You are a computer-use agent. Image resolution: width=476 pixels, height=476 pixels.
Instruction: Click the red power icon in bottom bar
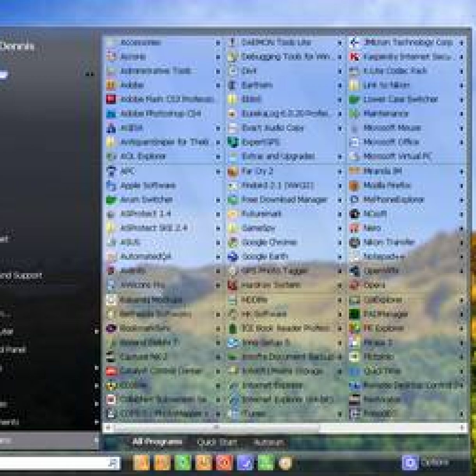[224, 463]
